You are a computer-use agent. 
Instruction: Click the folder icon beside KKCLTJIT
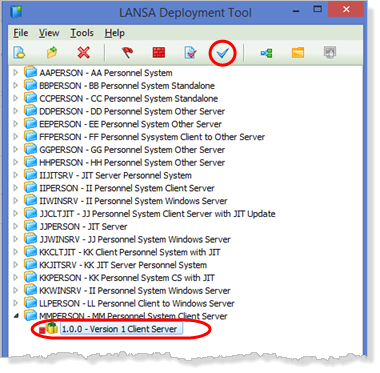coord(30,252)
